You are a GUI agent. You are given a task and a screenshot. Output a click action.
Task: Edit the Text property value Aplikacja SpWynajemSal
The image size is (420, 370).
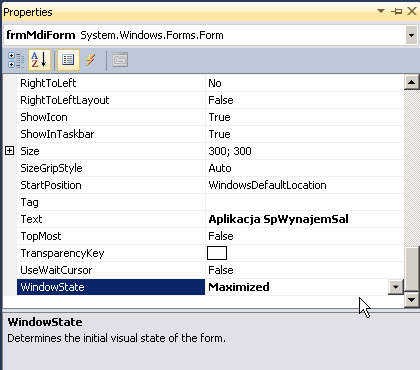(278, 219)
